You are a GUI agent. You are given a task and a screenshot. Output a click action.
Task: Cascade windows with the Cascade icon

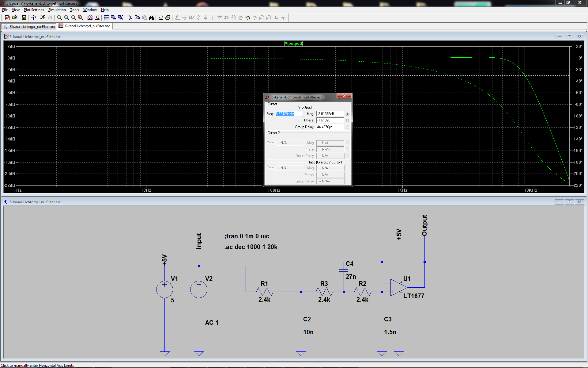(114, 18)
